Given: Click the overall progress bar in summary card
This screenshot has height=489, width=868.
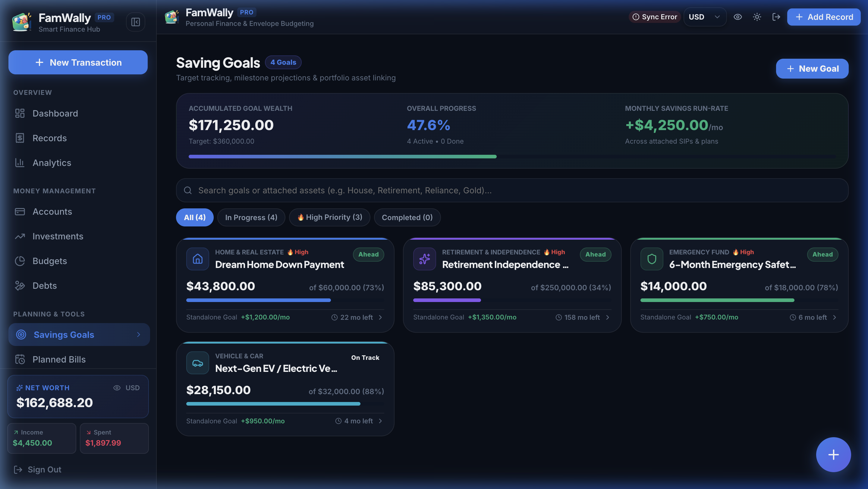Looking at the screenshot, I should coord(512,157).
